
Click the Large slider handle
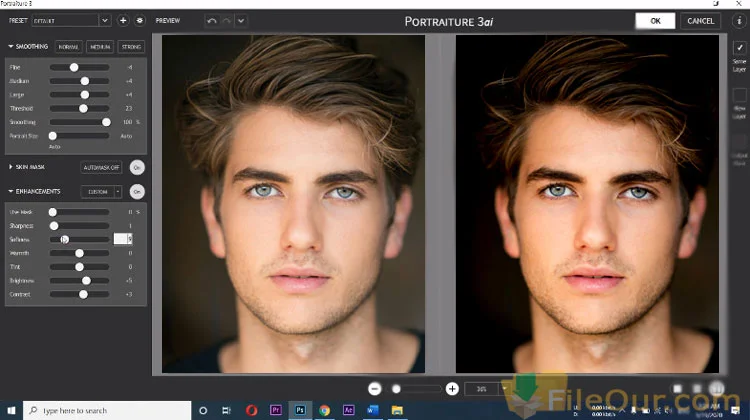click(x=85, y=95)
